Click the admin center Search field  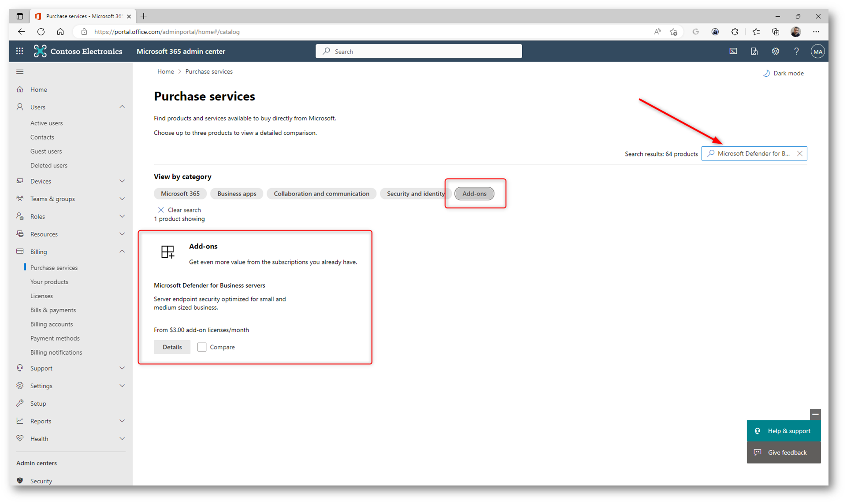click(419, 51)
